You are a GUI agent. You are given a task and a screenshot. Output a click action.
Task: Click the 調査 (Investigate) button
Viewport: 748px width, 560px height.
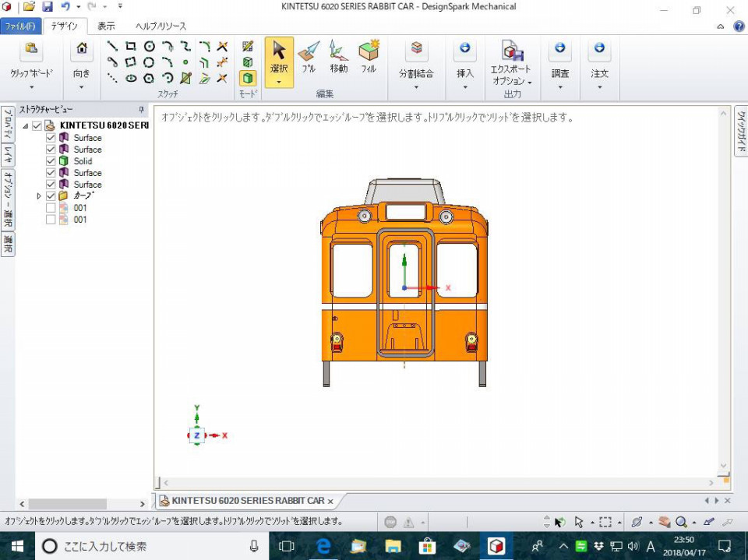(x=560, y=58)
